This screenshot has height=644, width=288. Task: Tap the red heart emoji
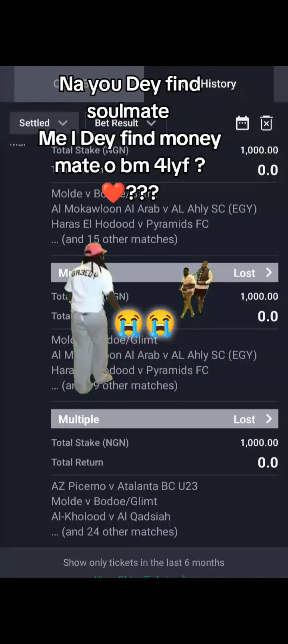click(112, 193)
